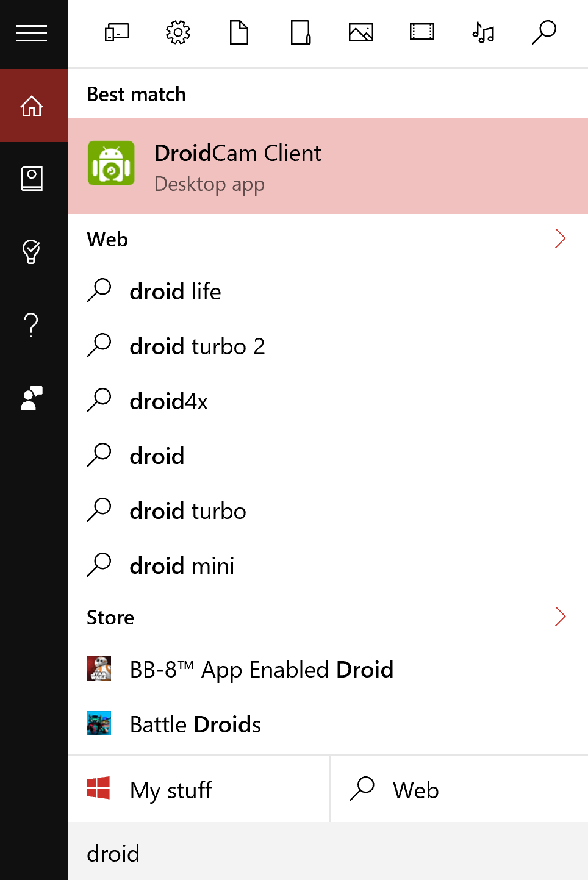The image size is (588, 880).
Task: Filter results by Apps icon
Action: (117, 32)
